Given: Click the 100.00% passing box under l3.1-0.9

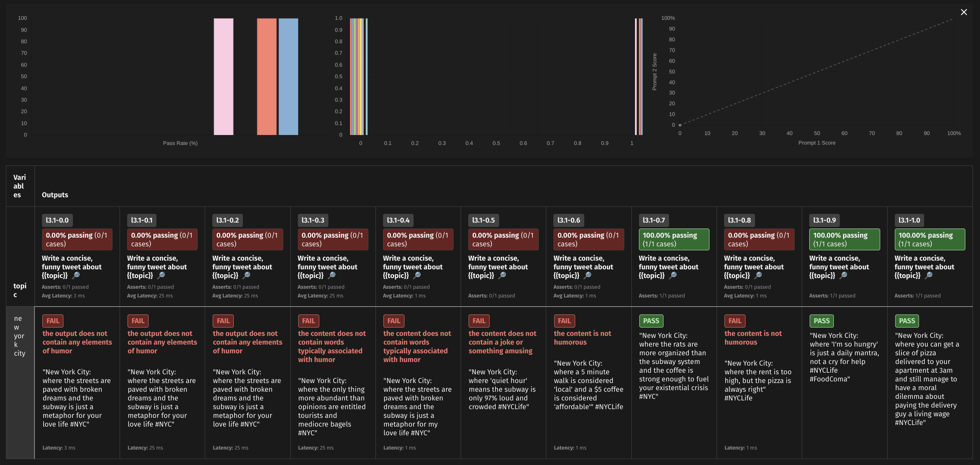Looking at the screenshot, I should (845, 239).
